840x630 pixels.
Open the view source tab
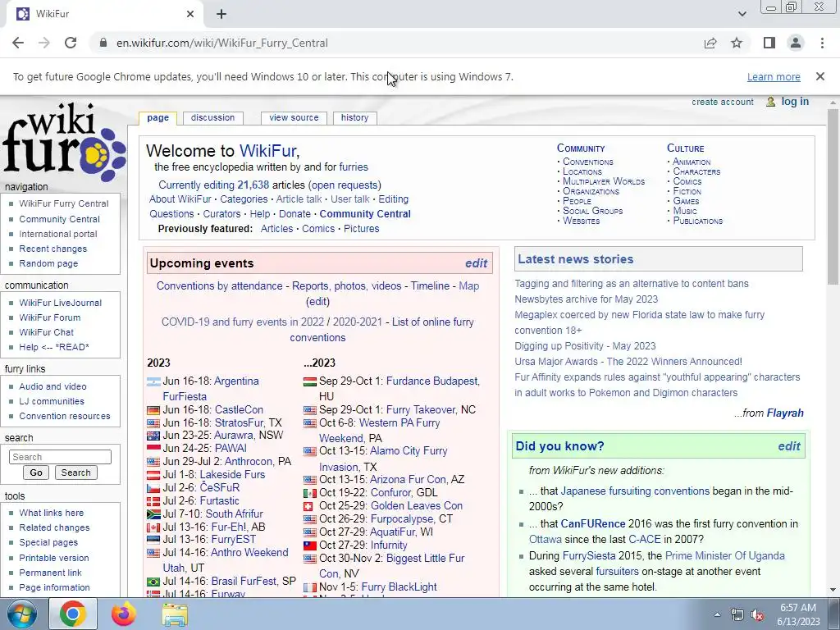[294, 118]
